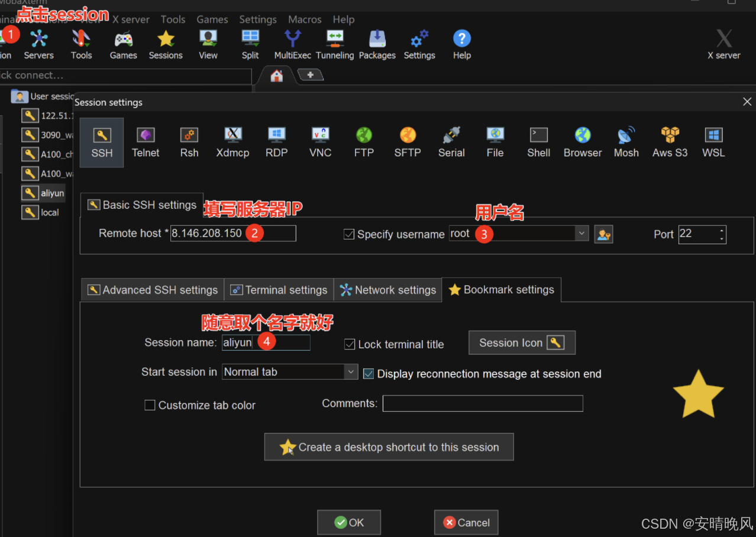Click the Remote host input field
Viewport: 756px width, 537px height.
click(233, 233)
